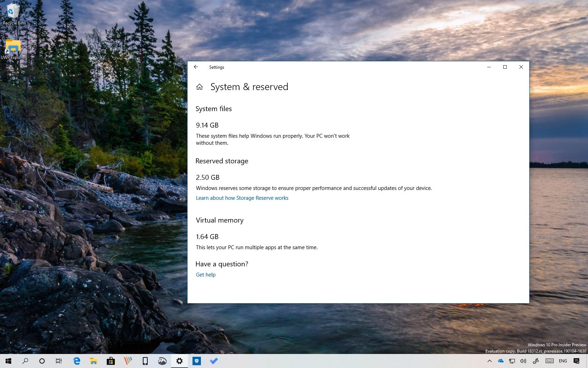The width and height of the screenshot is (588, 368).
Task: Open the ENG language switcher
Action: pyautogui.click(x=562, y=361)
